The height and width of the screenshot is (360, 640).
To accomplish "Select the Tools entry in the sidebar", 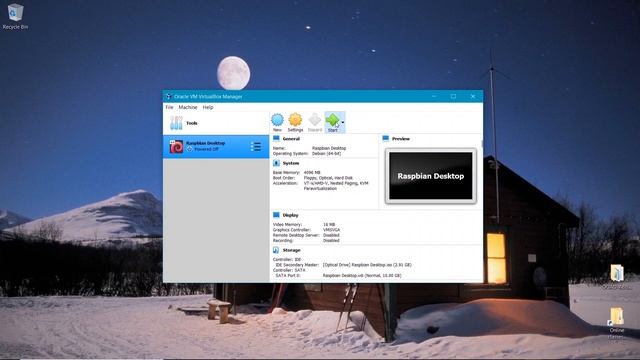I will pyautogui.click(x=216, y=123).
